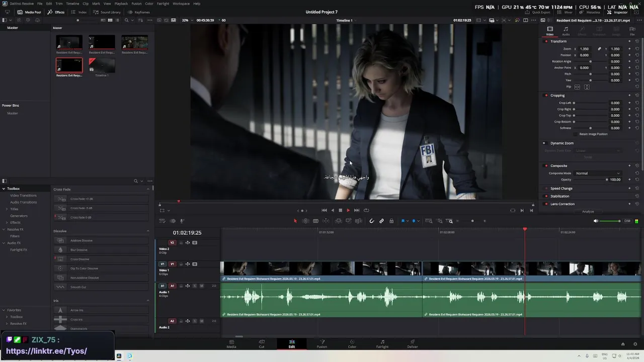Switch to the Deliver page

[413, 344]
